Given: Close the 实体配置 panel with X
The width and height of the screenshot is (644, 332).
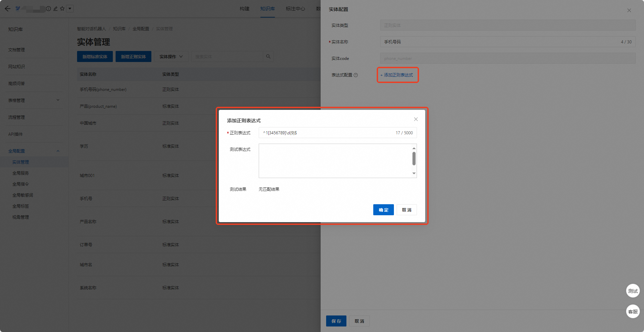Looking at the screenshot, I should click(x=629, y=10).
